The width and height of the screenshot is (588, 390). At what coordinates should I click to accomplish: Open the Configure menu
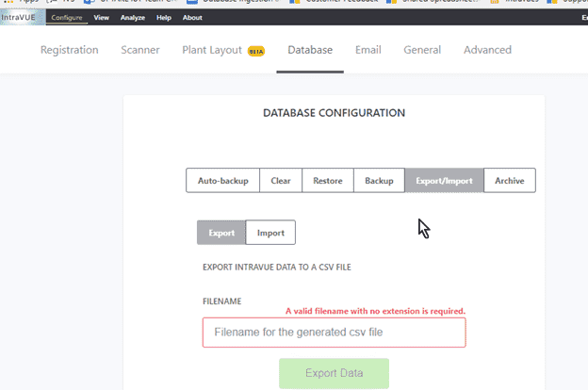coord(67,18)
